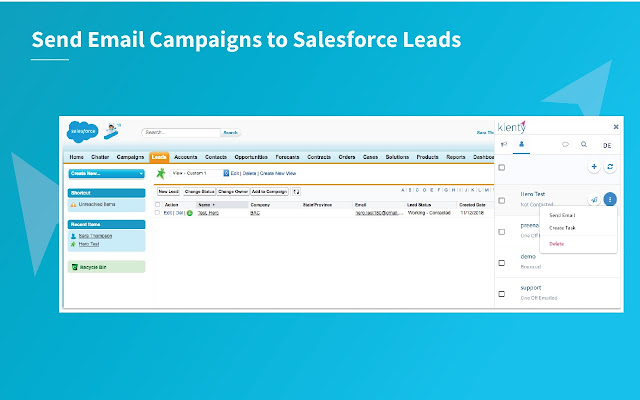Click the campaign icon on Hero Test row
This screenshot has height=400, width=640.
click(594, 200)
